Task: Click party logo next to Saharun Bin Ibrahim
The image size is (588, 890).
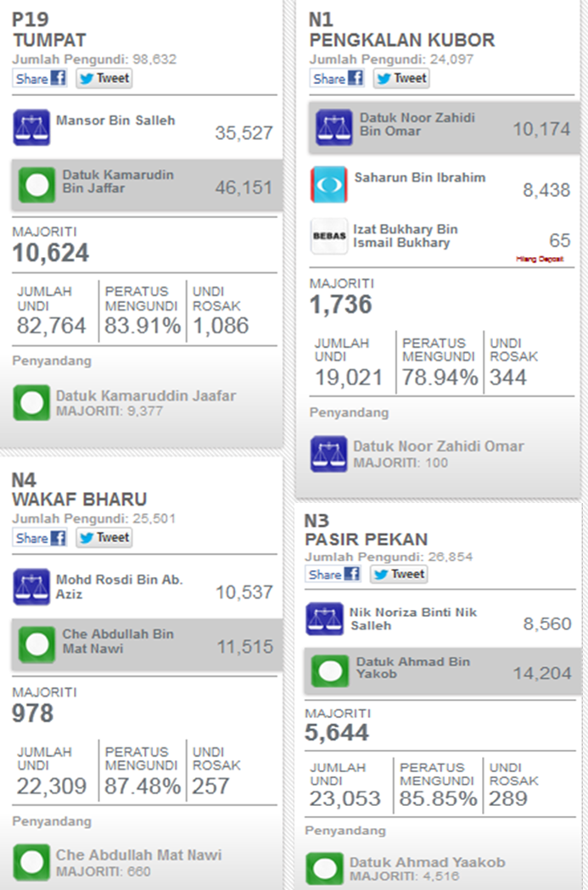Action: [328, 184]
